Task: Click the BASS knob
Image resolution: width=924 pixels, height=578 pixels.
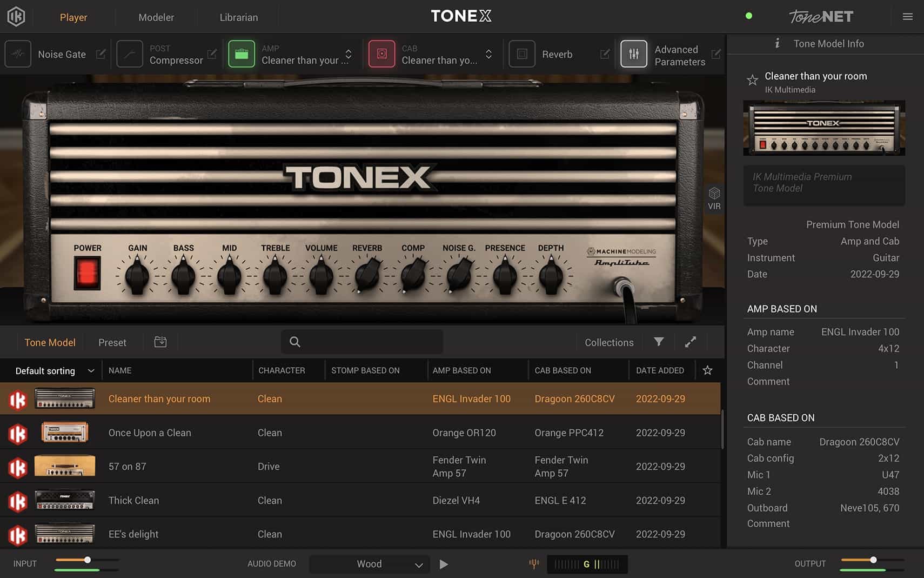Action: click(x=183, y=276)
